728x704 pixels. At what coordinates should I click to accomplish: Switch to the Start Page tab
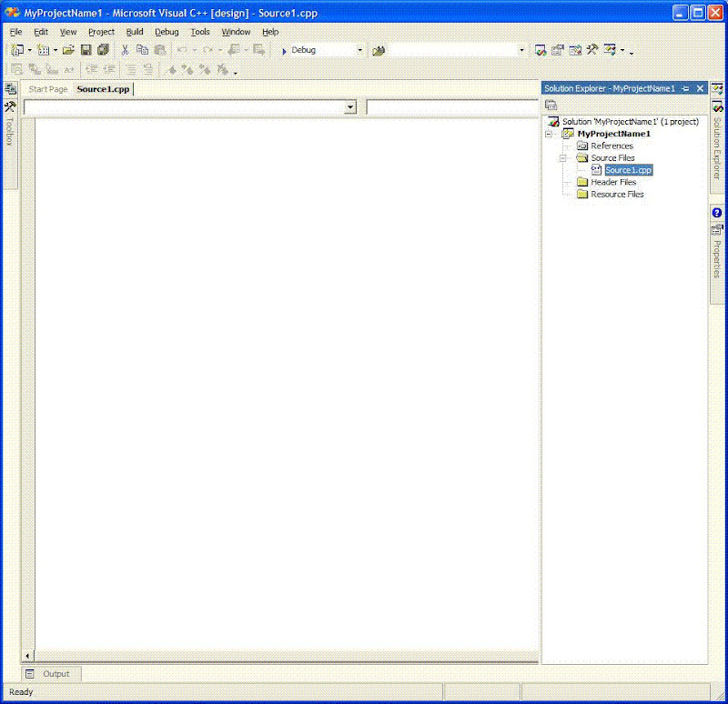click(x=48, y=89)
